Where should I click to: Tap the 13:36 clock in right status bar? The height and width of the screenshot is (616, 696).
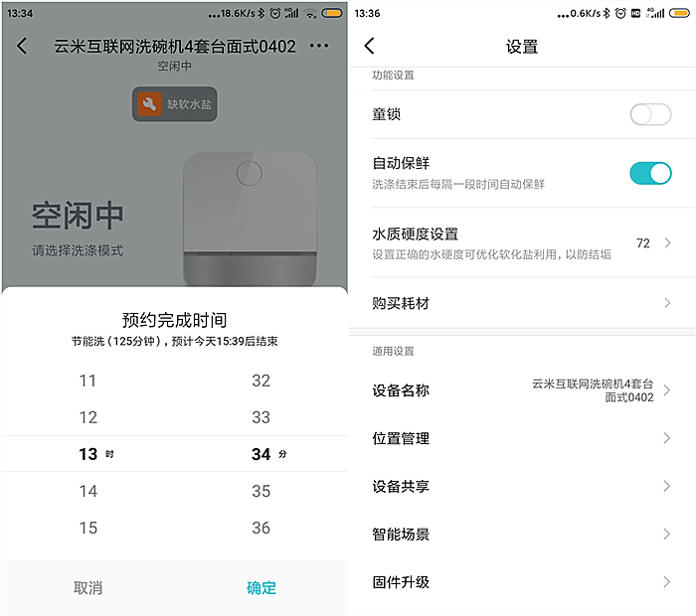click(367, 13)
